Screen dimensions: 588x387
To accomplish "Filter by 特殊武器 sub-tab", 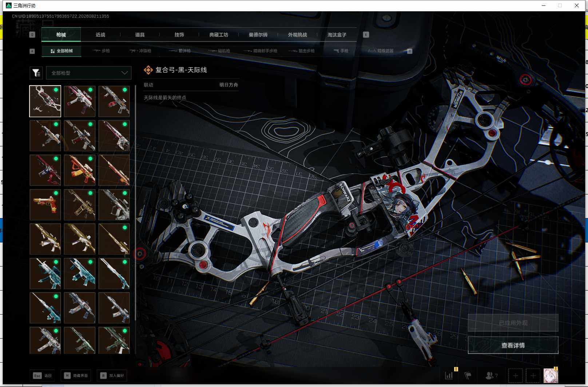I will pyautogui.click(x=381, y=51).
